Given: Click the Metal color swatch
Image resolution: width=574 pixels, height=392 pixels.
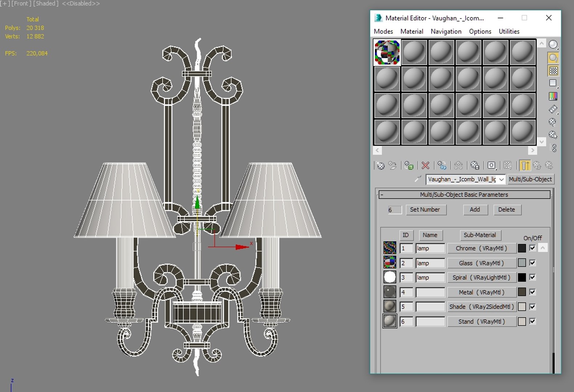Looking at the screenshot, I should [x=522, y=292].
